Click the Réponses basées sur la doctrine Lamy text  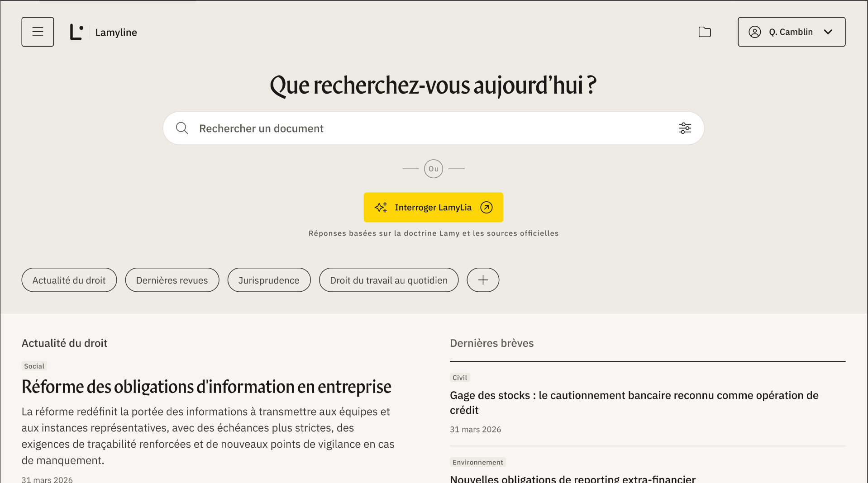pyautogui.click(x=433, y=233)
